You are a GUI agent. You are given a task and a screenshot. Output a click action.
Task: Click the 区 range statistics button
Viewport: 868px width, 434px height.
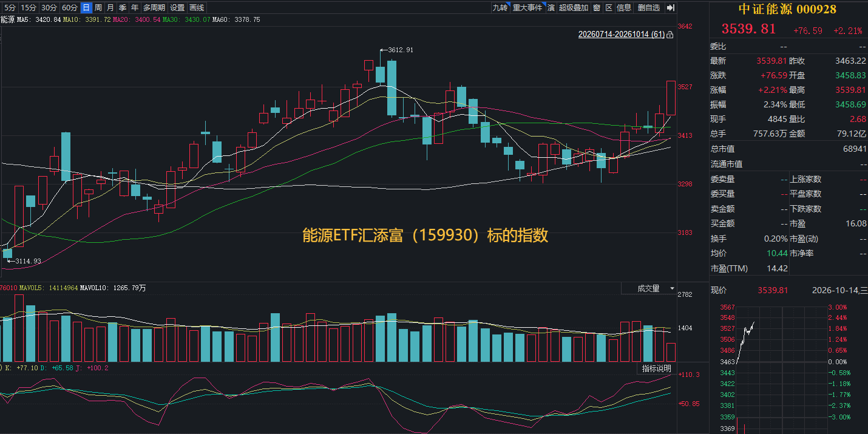[609, 8]
